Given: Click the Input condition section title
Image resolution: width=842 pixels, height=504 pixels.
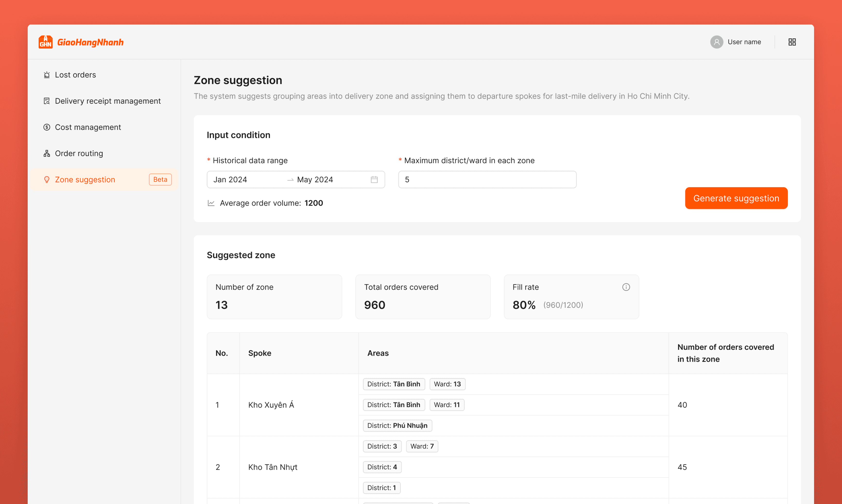Looking at the screenshot, I should (239, 135).
